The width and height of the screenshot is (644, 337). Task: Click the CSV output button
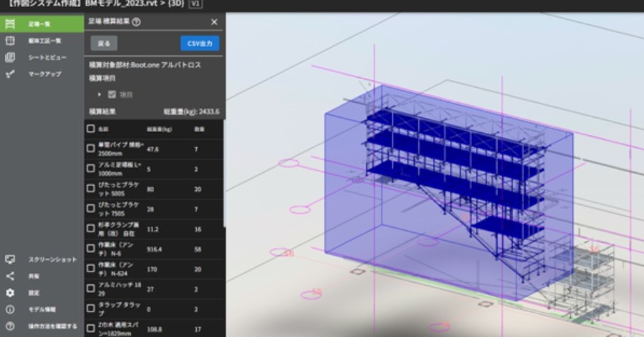200,43
